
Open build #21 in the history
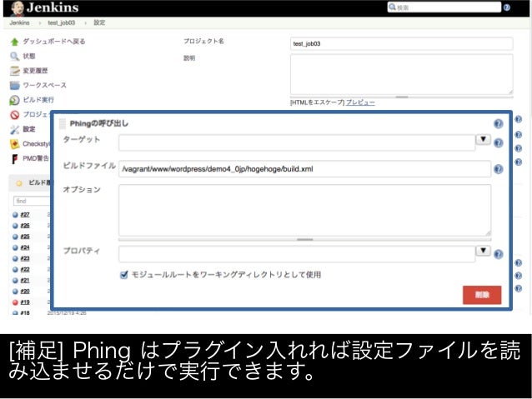25,281
